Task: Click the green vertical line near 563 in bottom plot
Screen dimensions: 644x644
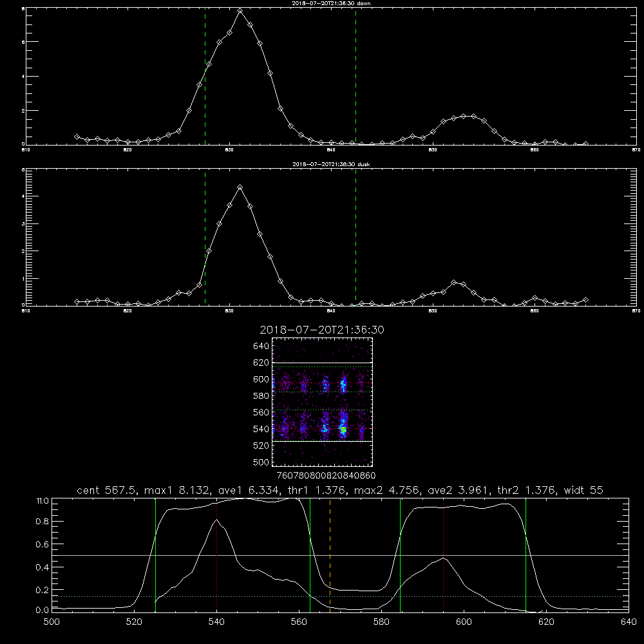Action: pyautogui.click(x=310, y=554)
